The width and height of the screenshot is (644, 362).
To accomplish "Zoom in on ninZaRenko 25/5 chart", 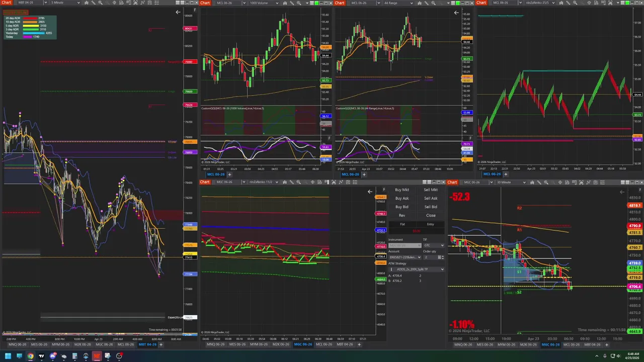I will pos(575,3).
